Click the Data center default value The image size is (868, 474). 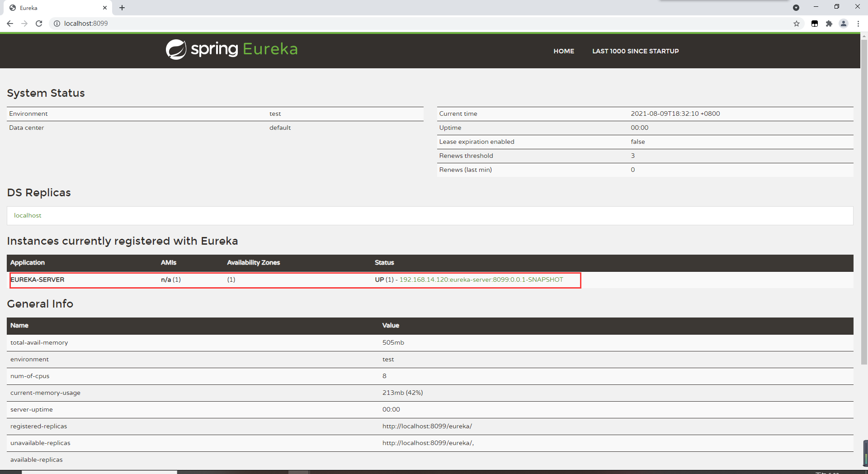click(280, 128)
